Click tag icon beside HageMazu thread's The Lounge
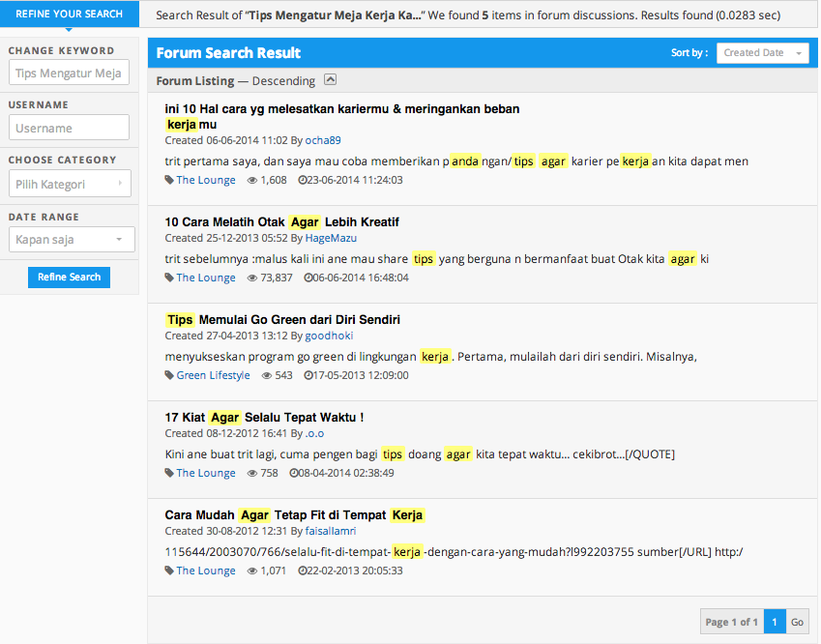Screen dimensions: 821x644 click(x=169, y=278)
